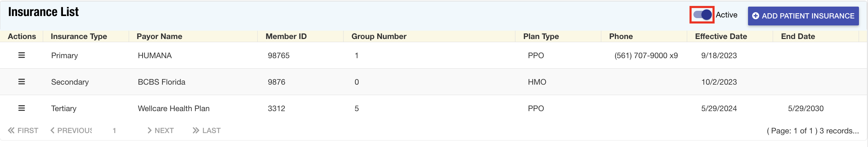Screen dimensions: 868x147
Task: Click the Previous page chevron icon
Action: click(53, 131)
